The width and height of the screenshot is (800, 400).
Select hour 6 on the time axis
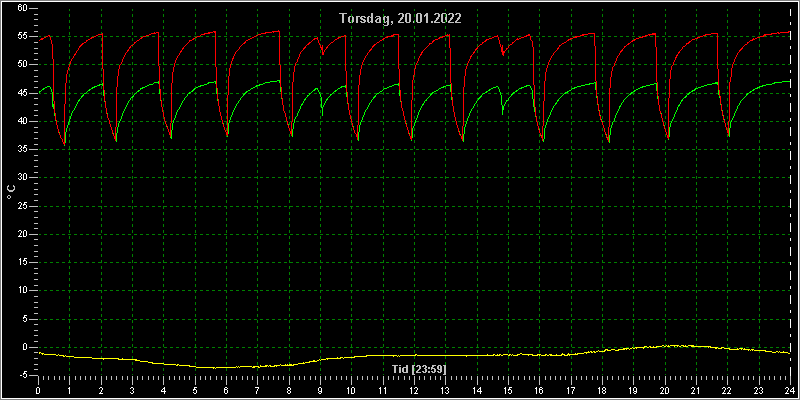coord(226,390)
